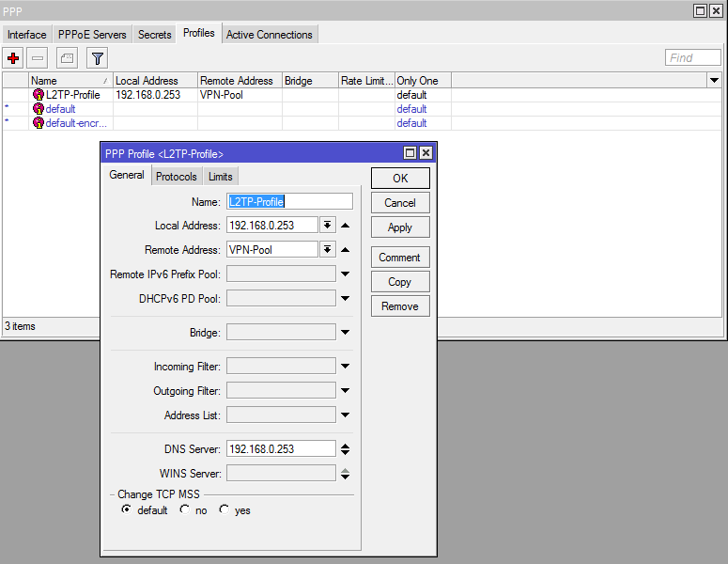728x564 pixels.
Task: Click the OK button
Action: [400, 179]
